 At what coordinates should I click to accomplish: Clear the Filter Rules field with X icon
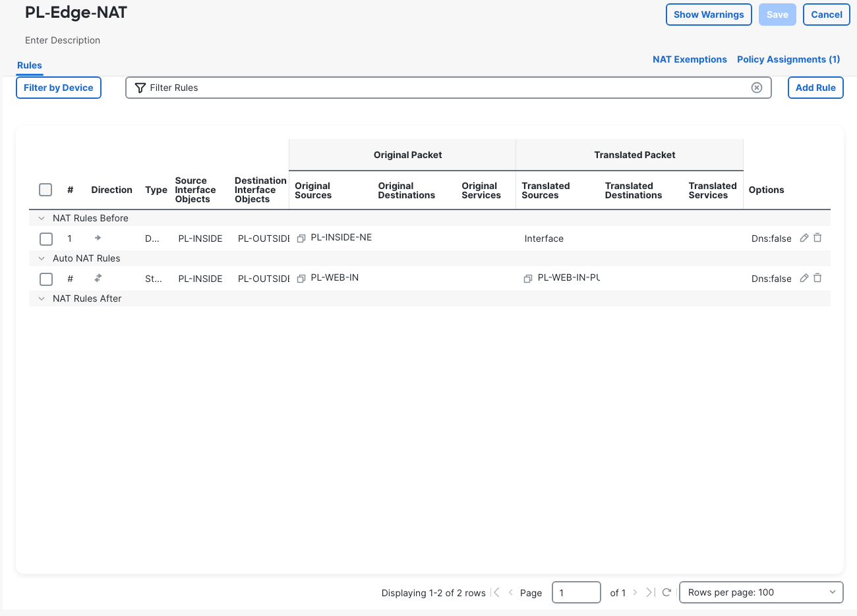757,88
